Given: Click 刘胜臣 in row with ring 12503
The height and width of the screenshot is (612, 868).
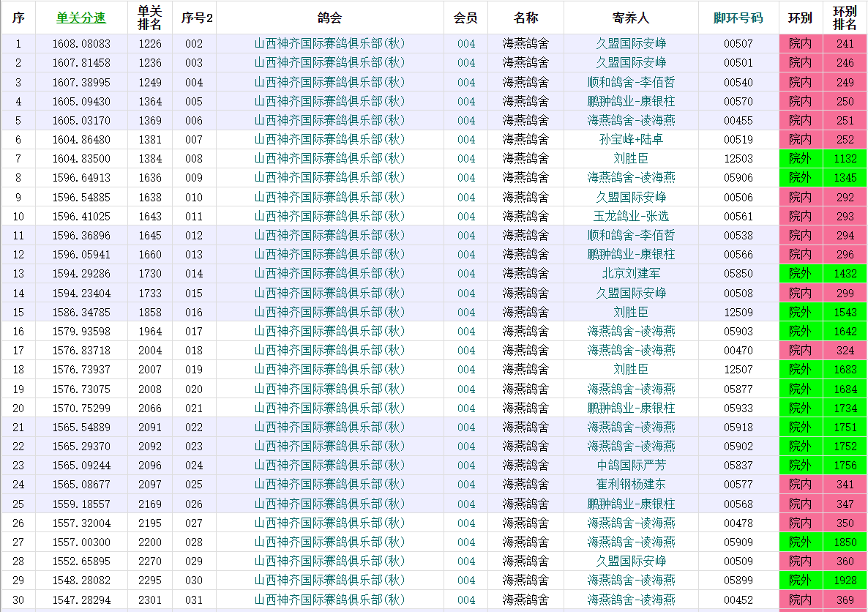Looking at the screenshot, I should point(631,159).
